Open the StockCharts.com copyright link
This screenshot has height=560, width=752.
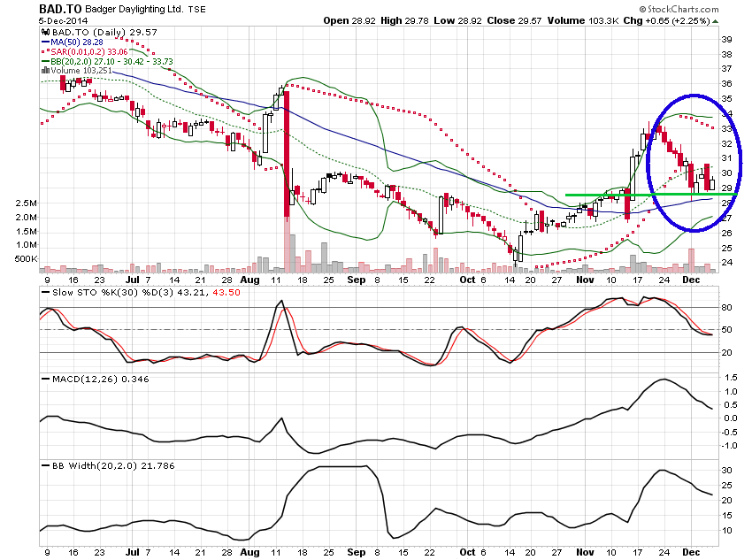click(679, 9)
